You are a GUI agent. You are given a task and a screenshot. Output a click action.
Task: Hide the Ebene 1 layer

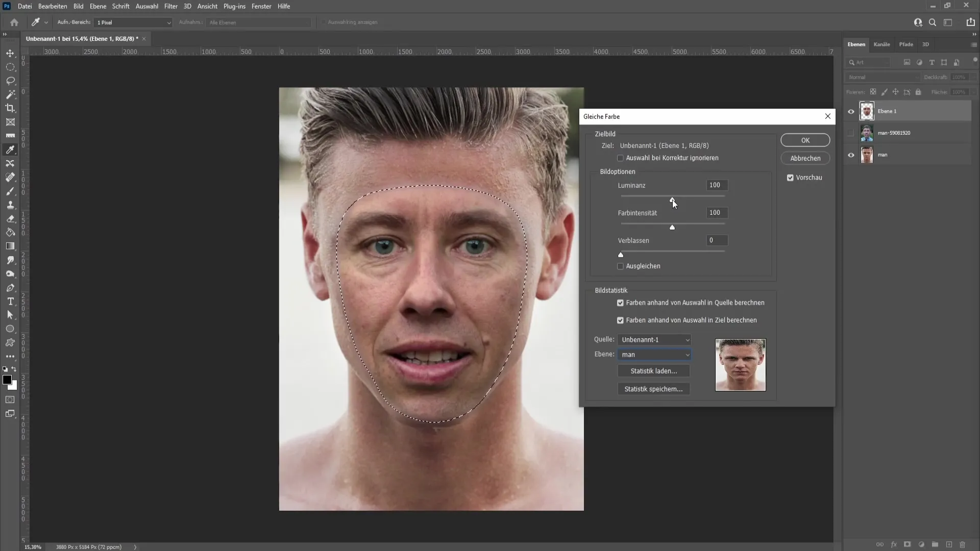851,111
